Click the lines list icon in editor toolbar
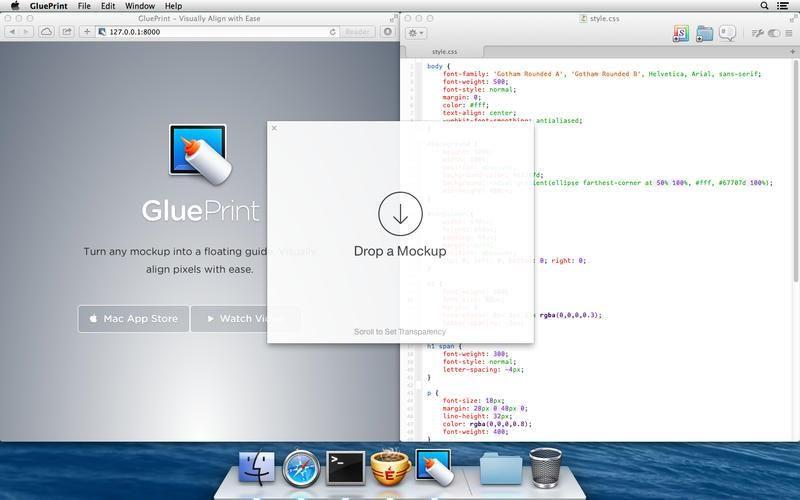The width and height of the screenshot is (800, 500). [789, 33]
